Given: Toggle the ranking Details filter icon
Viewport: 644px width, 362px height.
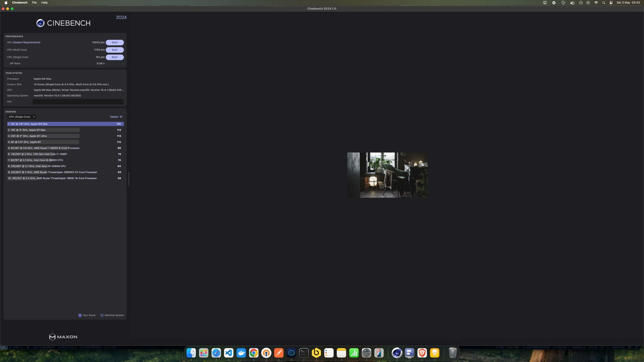Looking at the screenshot, I should click(121, 117).
